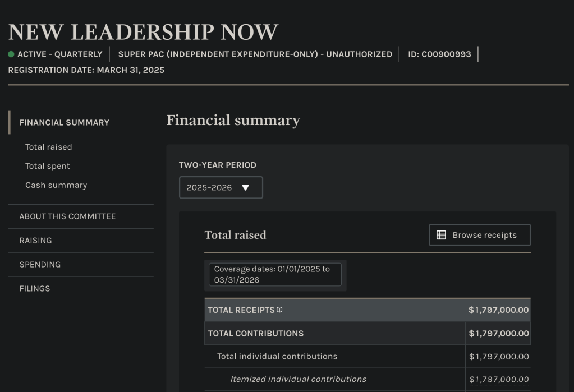Go to the Raising section
Image resolution: width=574 pixels, height=392 pixels.
[35, 241]
